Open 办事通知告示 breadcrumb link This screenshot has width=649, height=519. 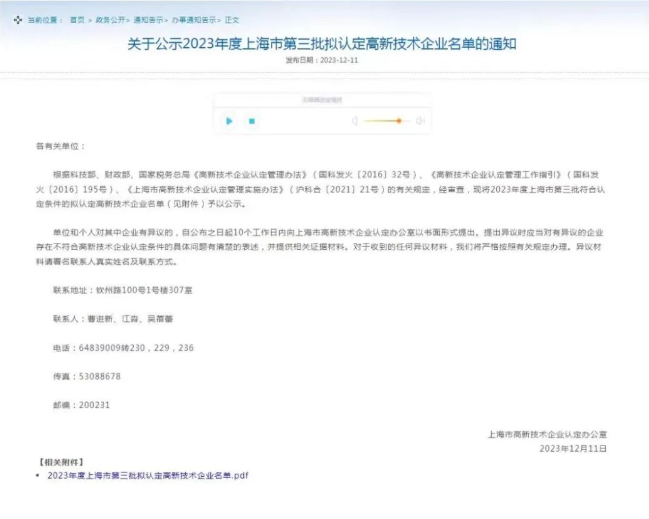click(x=194, y=20)
